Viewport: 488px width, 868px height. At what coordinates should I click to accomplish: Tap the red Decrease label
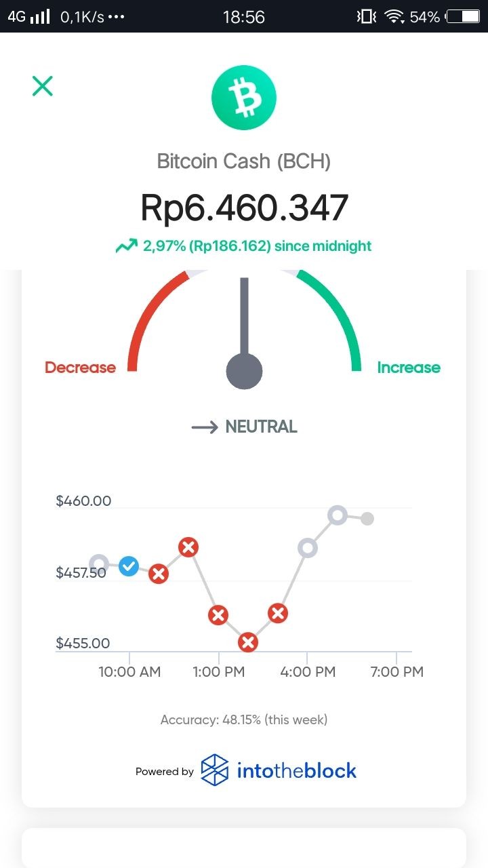(x=80, y=368)
